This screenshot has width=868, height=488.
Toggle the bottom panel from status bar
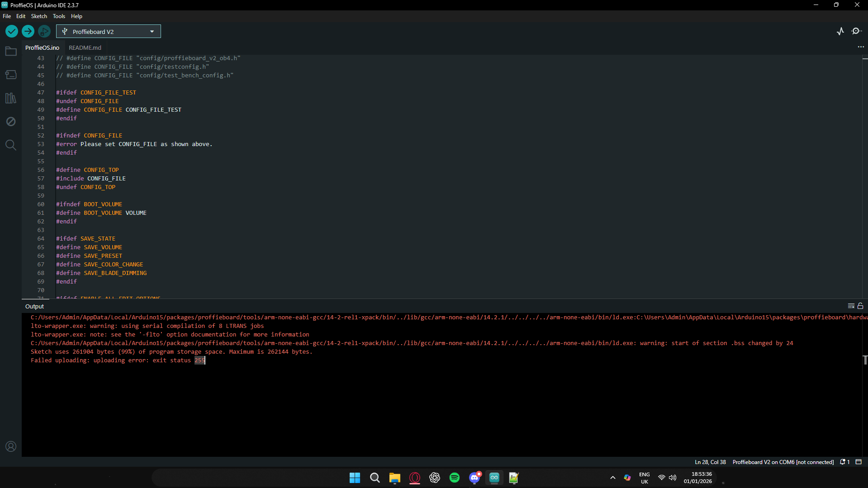coord(859,462)
